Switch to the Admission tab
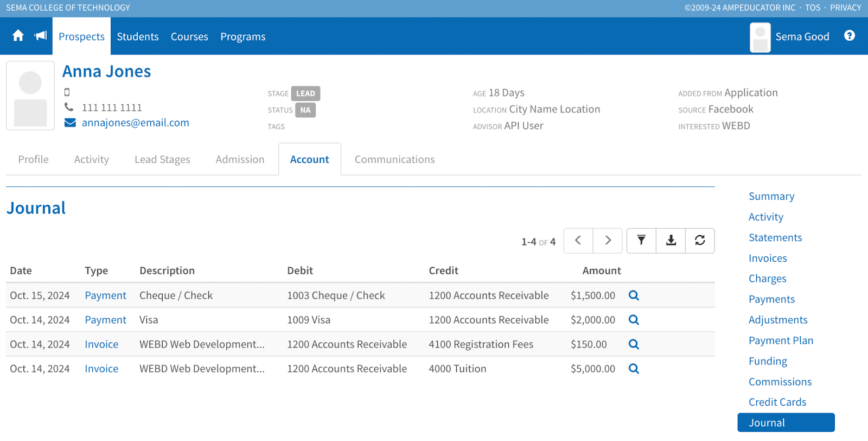 [x=240, y=159]
